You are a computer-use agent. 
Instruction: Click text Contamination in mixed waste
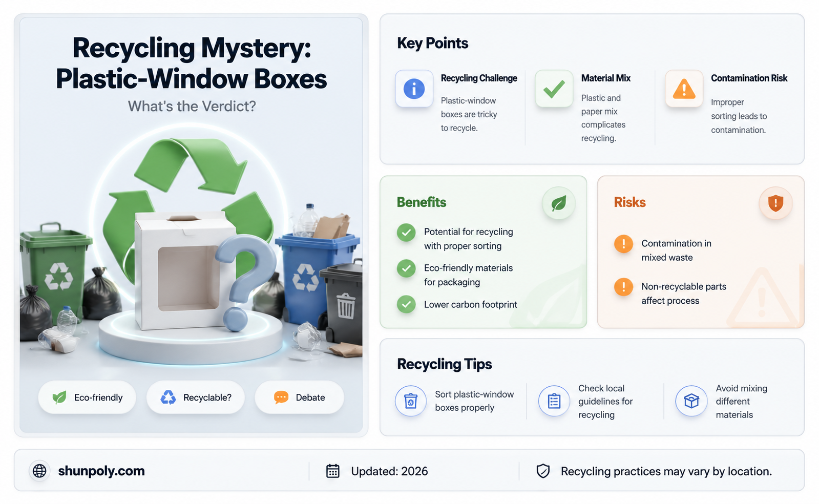coord(676,250)
